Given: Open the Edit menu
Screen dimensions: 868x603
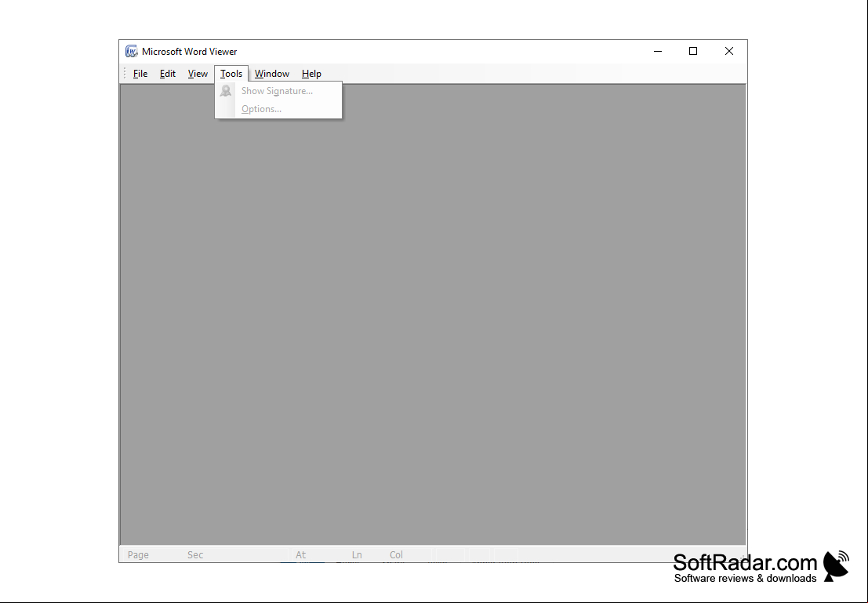Looking at the screenshot, I should pos(167,74).
